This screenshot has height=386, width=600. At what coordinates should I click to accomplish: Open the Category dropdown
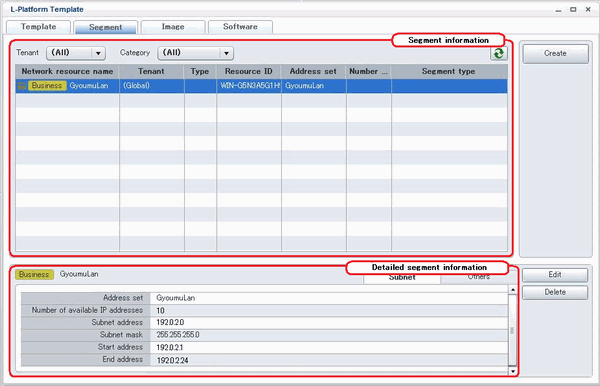196,53
